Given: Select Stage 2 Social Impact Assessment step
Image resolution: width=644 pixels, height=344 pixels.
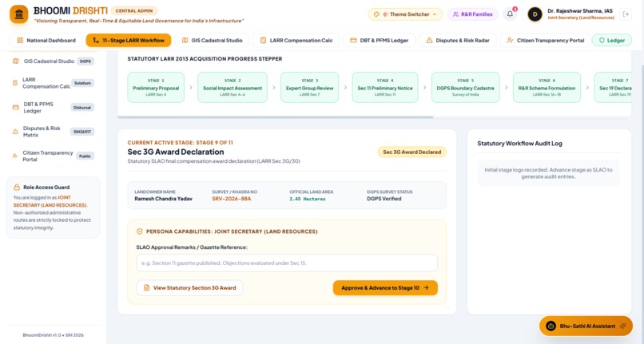Looking at the screenshot, I should pyautogui.click(x=233, y=88).
